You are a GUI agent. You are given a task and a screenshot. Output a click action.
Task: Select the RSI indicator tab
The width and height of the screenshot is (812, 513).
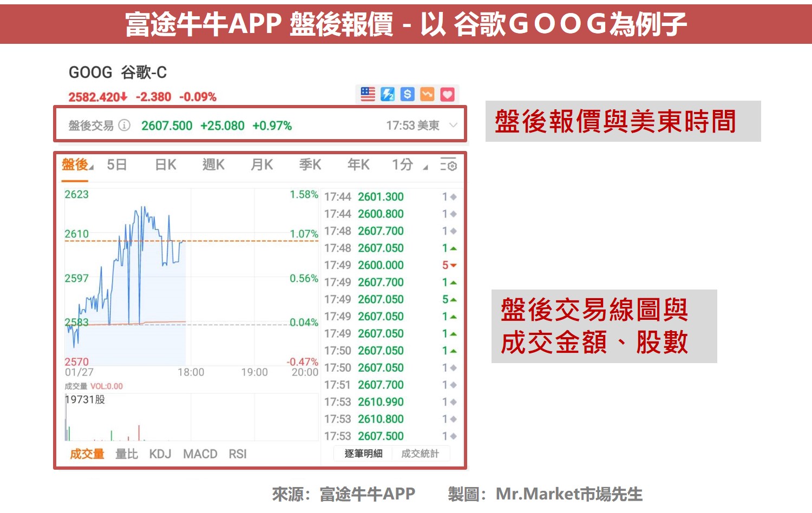click(x=238, y=454)
